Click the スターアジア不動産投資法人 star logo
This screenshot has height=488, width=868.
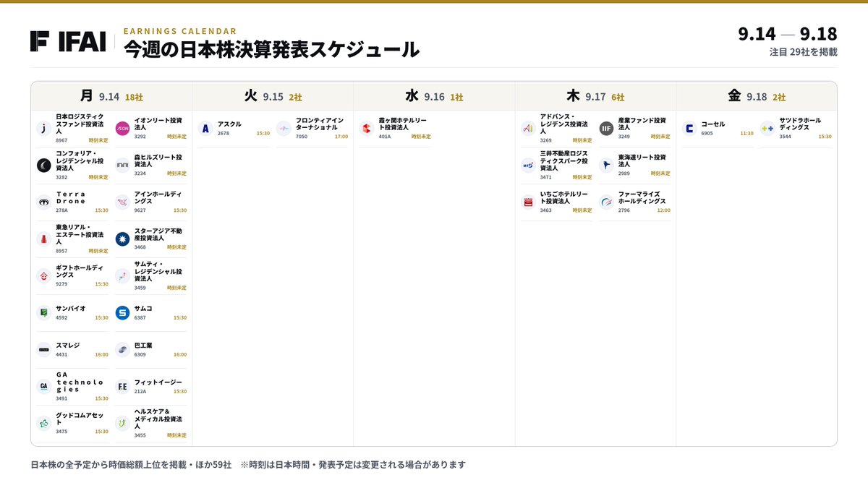pos(122,239)
